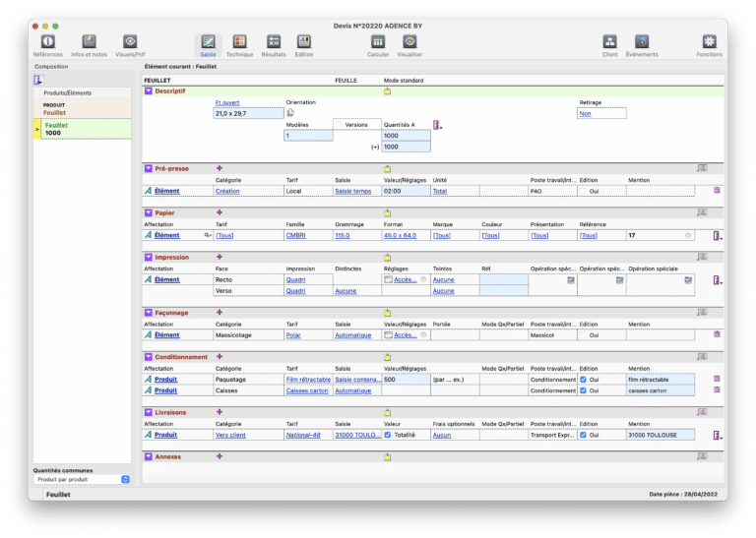Viewport: 756px width, 538px height.
Task: Uncheck the Totalité checkbox in Livraisons
Action: click(387, 435)
